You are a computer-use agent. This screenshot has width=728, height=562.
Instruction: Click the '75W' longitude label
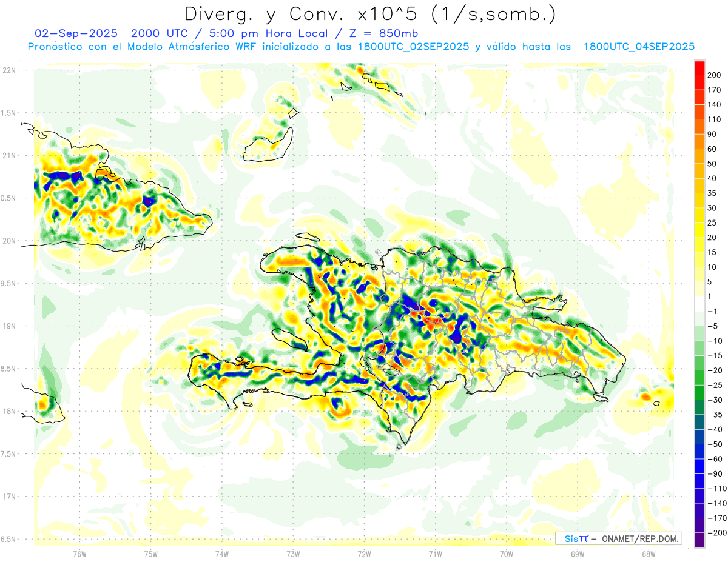point(150,554)
